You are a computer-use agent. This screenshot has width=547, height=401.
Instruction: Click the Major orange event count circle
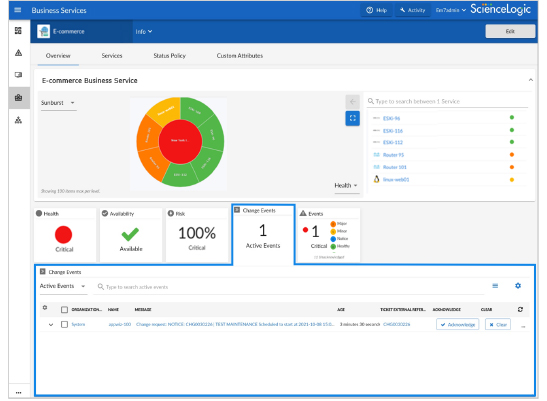[333, 224]
